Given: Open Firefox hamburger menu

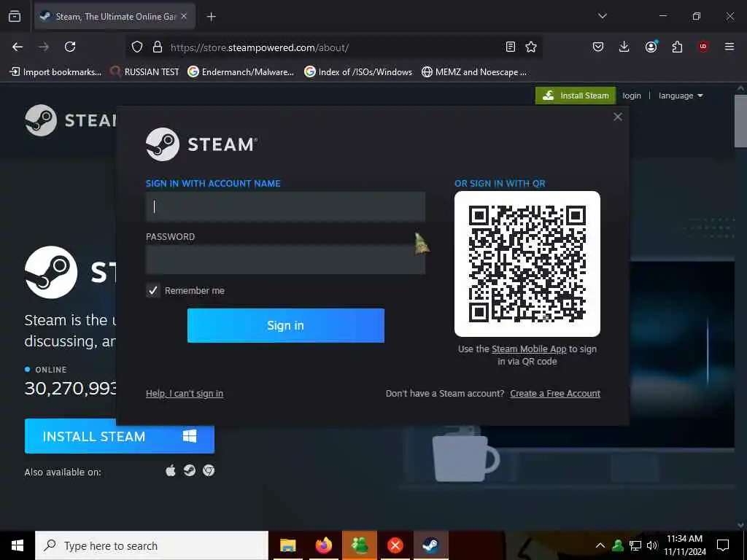Looking at the screenshot, I should (x=729, y=47).
